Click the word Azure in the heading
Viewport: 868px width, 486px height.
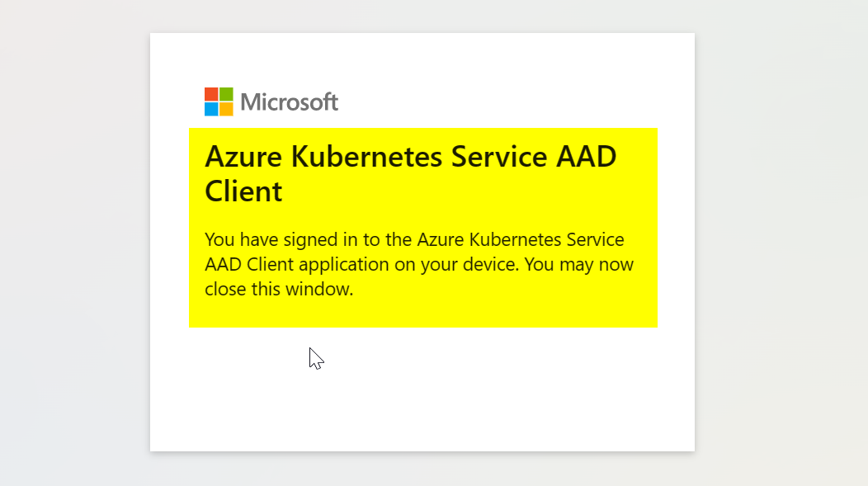243,157
